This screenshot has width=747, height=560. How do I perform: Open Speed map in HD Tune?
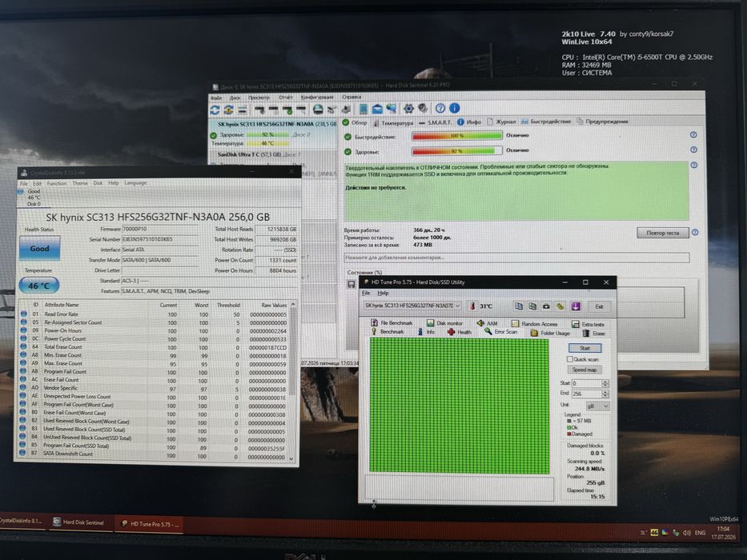584,370
